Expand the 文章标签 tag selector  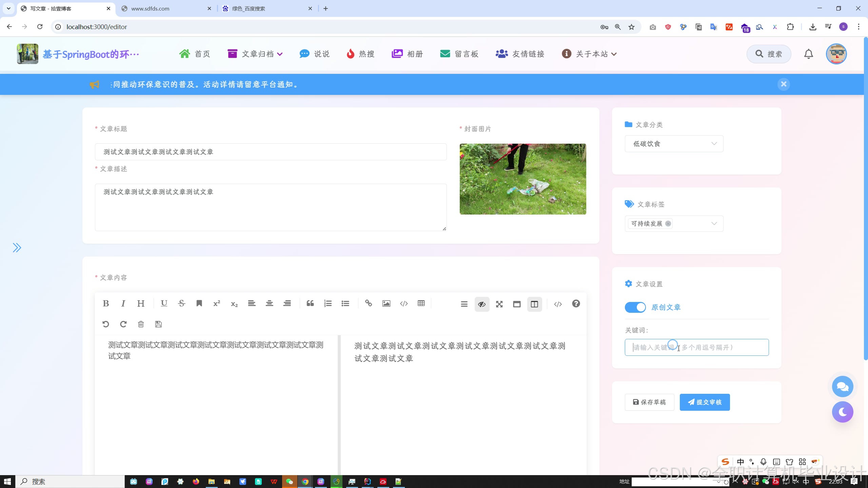[x=714, y=224]
